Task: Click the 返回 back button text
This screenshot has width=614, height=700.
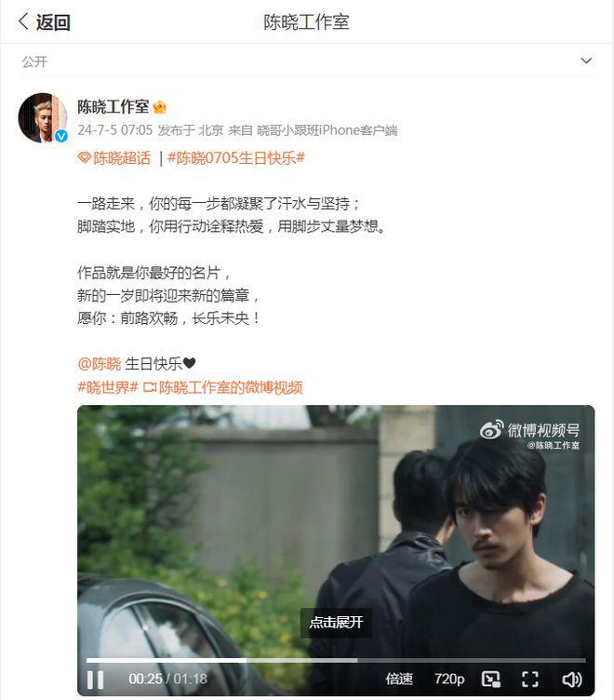Action: (x=53, y=22)
